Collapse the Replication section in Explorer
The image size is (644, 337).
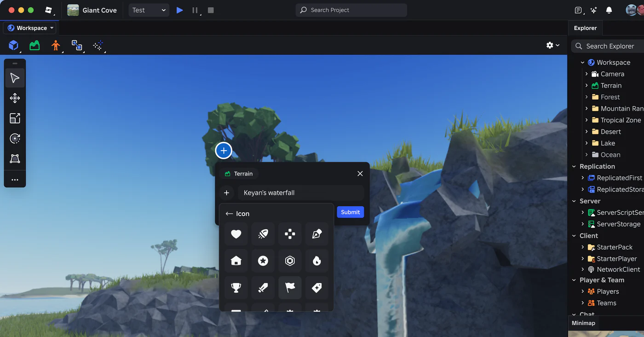click(574, 167)
